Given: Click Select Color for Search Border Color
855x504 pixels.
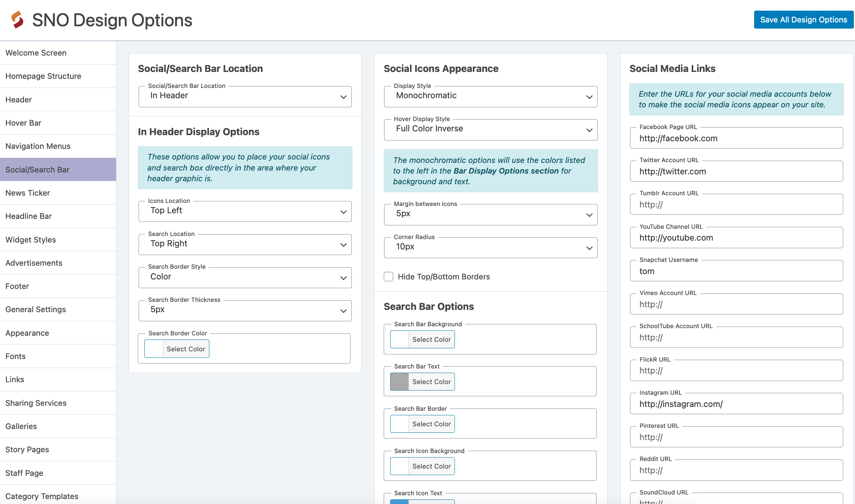Looking at the screenshot, I should (186, 349).
